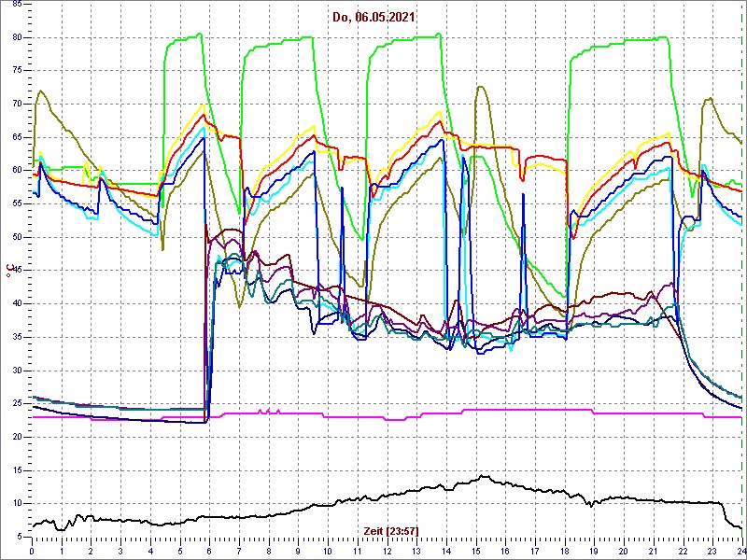Click hour '12' on the time axis

point(387,552)
